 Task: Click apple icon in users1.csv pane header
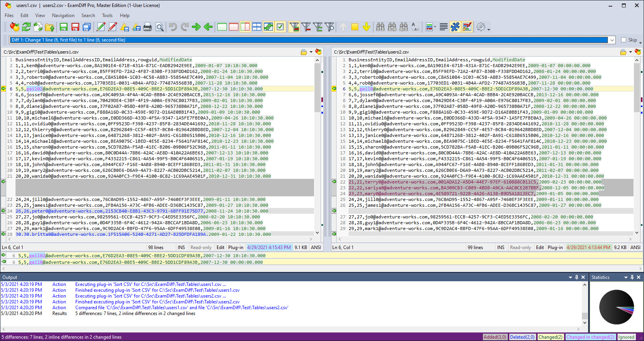(x=318, y=52)
